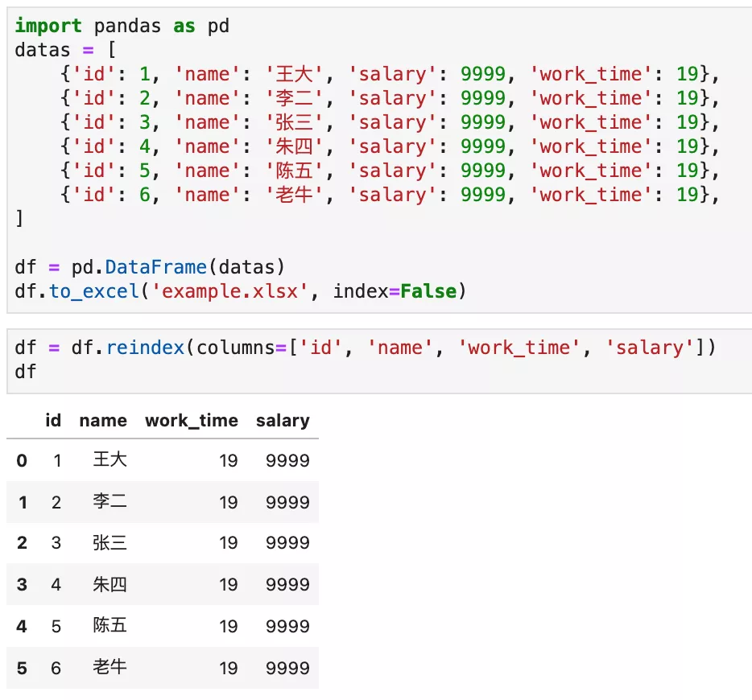Click index label 2 in output table
This screenshot has height=700, width=752.
(x=22, y=542)
